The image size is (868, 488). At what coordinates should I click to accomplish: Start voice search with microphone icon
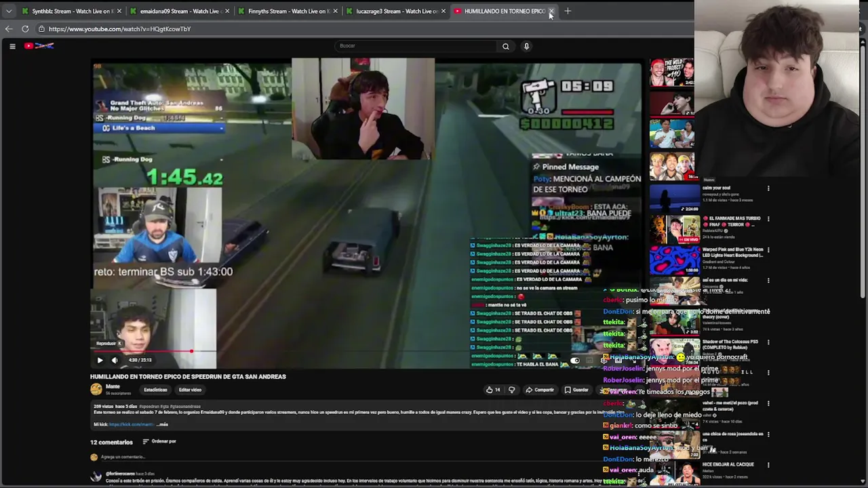pos(526,46)
